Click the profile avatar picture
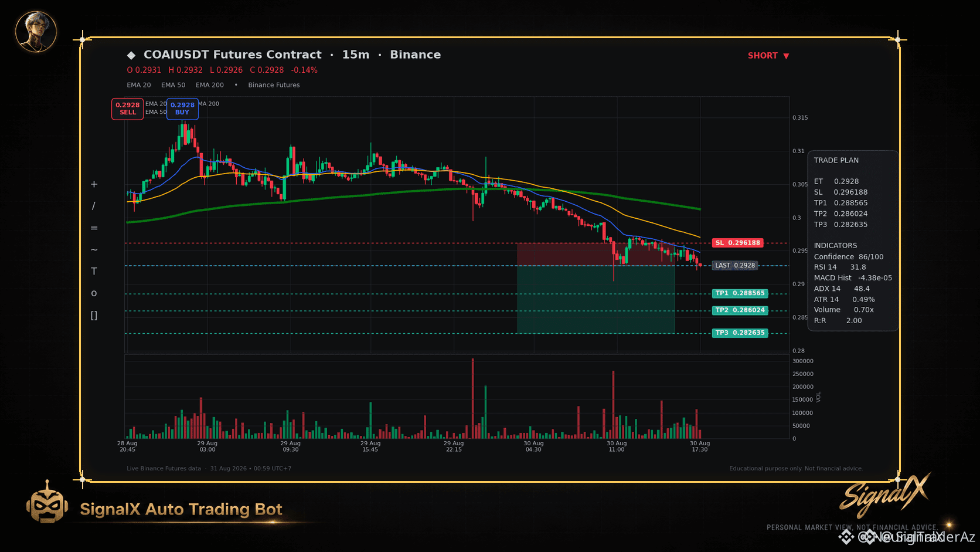Screen dimensions: 980x552 (x=36, y=32)
